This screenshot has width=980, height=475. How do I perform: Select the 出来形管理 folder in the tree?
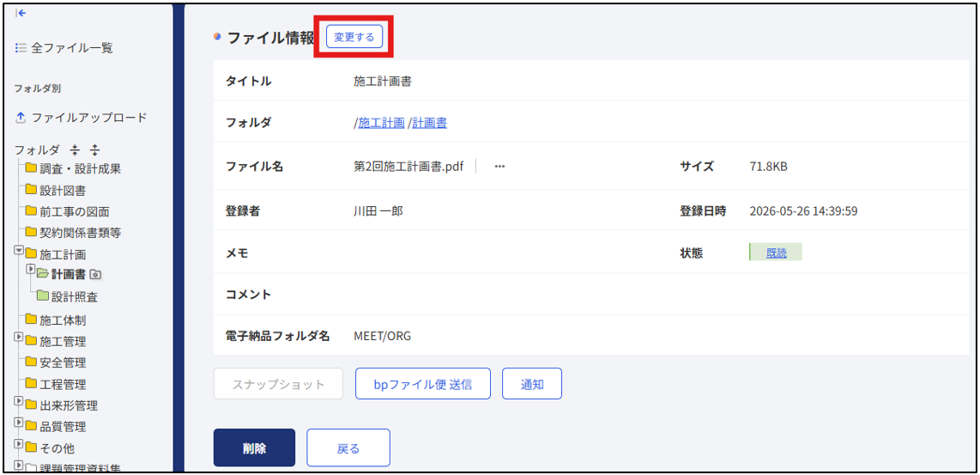tap(68, 405)
